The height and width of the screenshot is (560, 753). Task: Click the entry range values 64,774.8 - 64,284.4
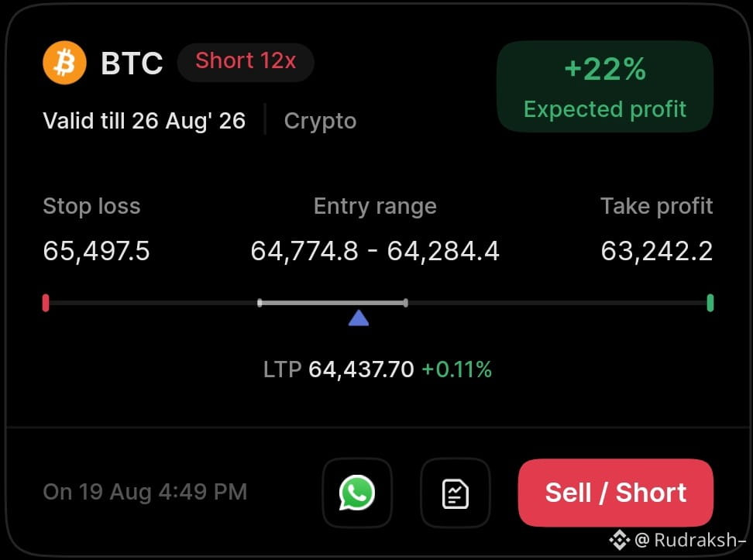pyautogui.click(x=375, y=251)
